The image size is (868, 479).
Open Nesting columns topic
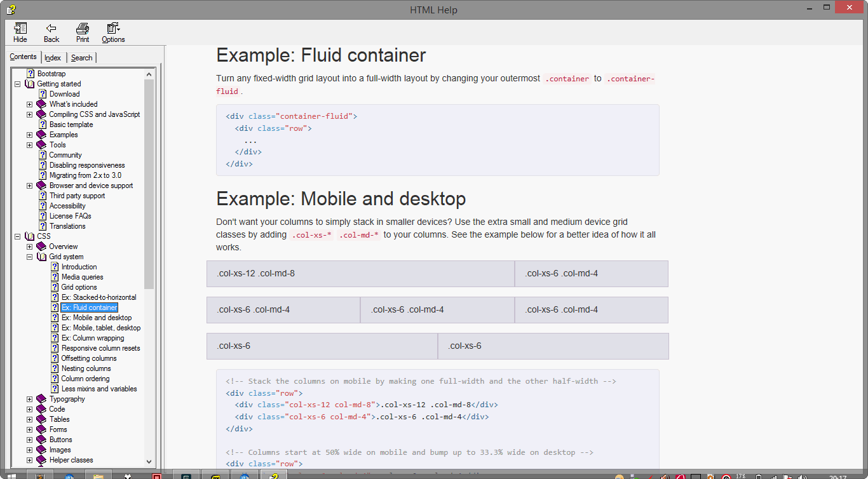86,368
